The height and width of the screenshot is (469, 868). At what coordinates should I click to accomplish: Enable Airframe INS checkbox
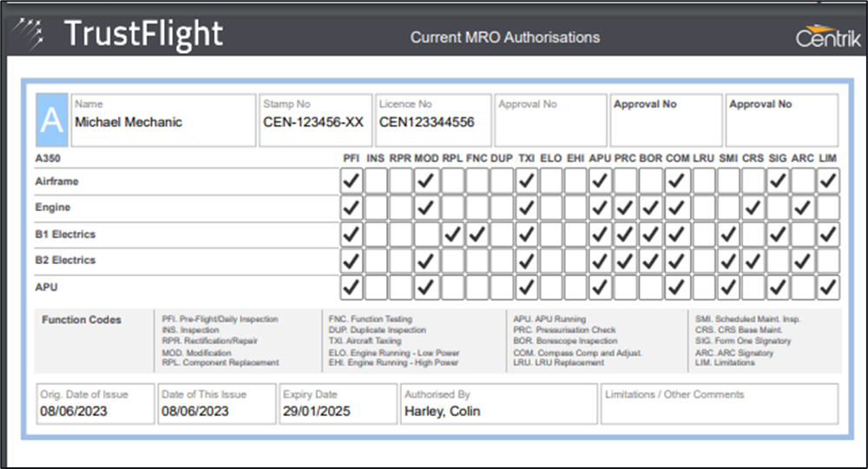[x=376, y=182]
